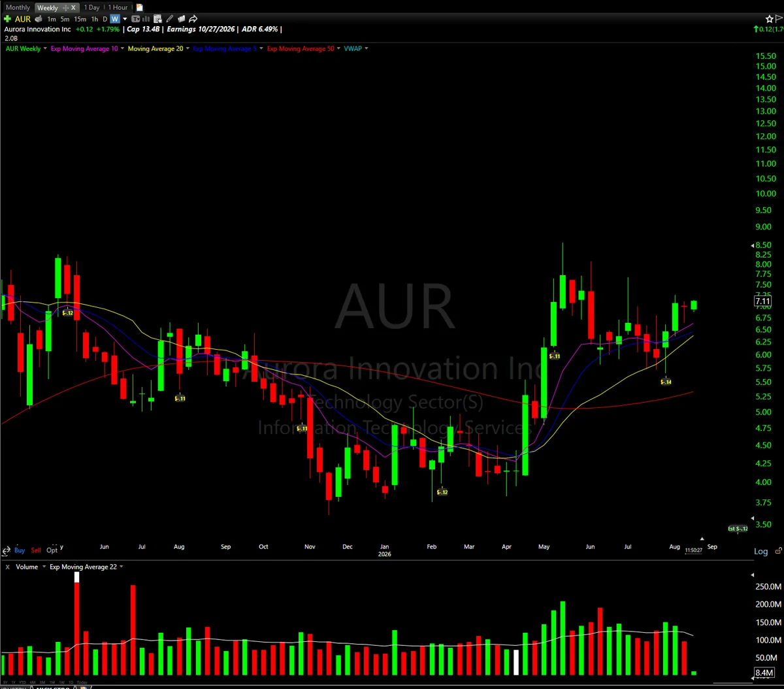Open the 1 Hour chart tab
The image size is (784, 689).
point(118,7)
